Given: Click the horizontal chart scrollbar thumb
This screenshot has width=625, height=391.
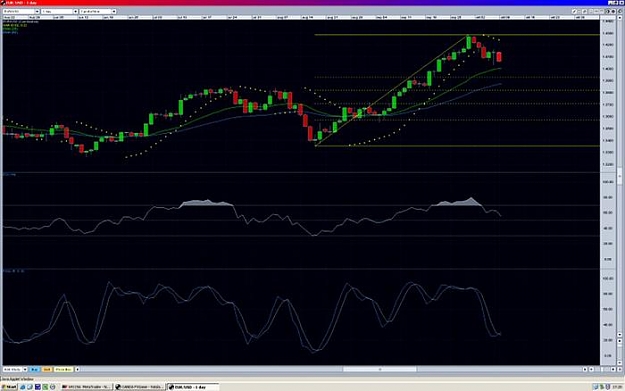Looking at the screenshot, I should point(380,369).
